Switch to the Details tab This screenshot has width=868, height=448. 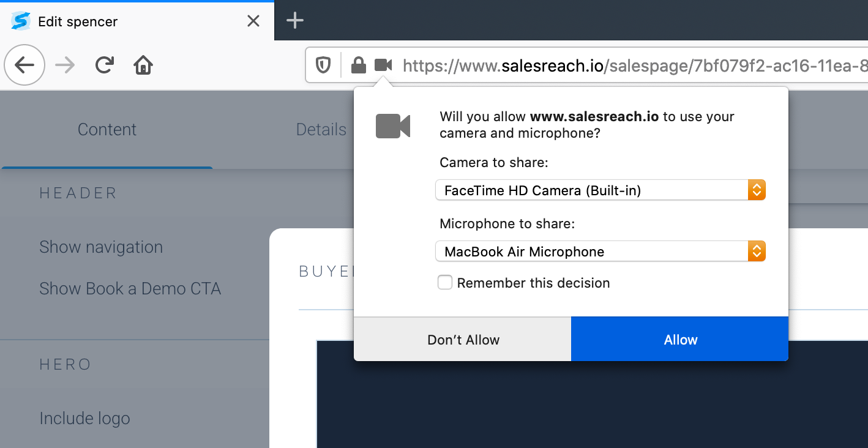point(321,129)
